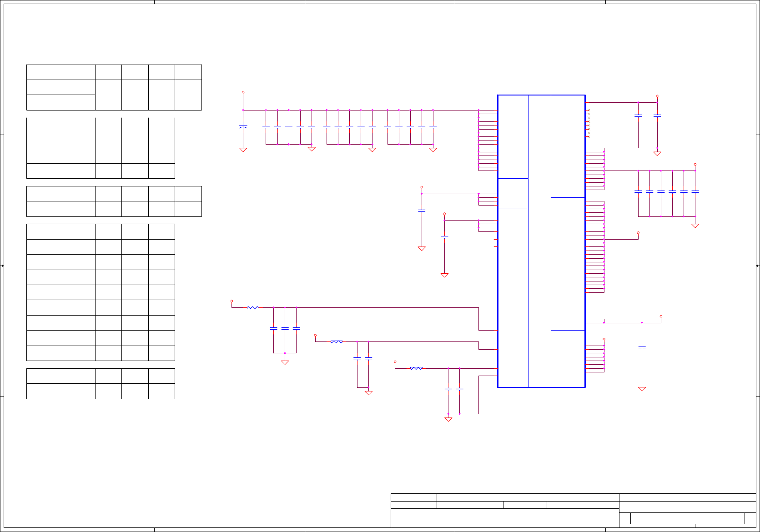
Task: Select ground symbol beneath the polarized capacitor
Action: pyautogui.click(x=243, y=150)
